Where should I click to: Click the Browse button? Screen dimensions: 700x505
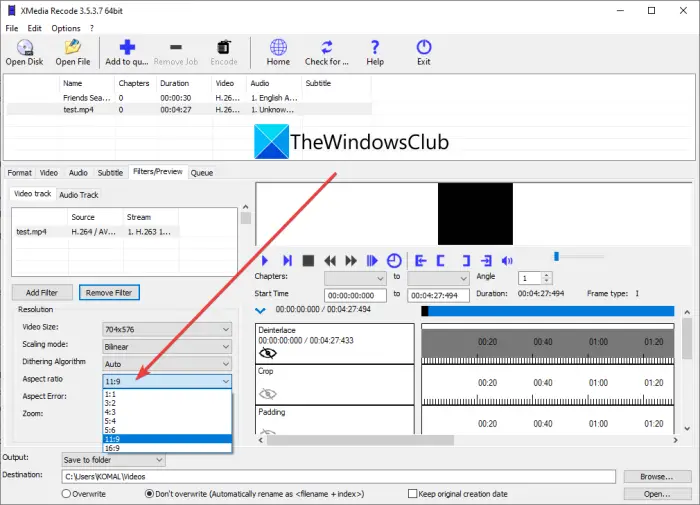656,476
